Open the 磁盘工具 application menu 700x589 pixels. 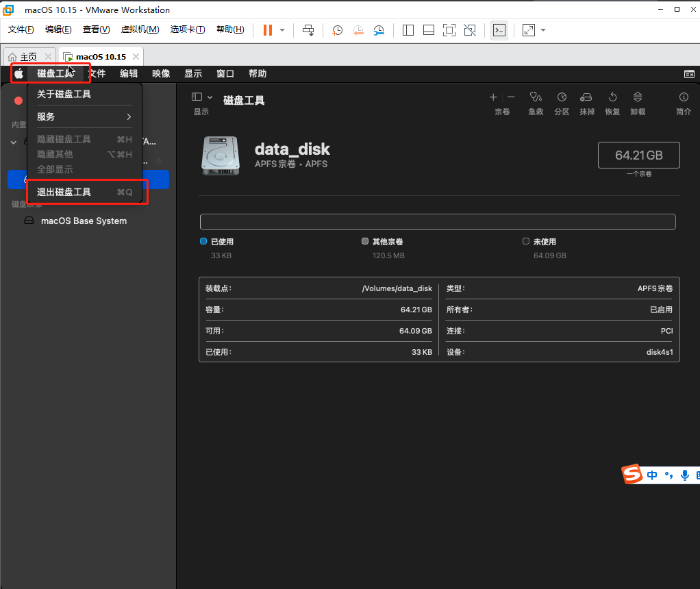pyautogui.click(x=55, y=74)
